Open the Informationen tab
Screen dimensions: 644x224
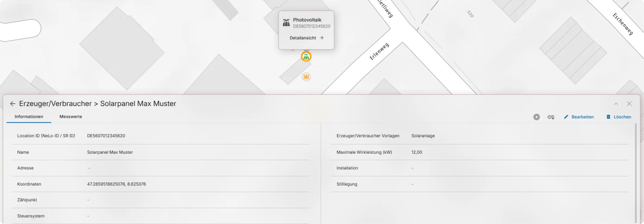click(x=29, y=116)
